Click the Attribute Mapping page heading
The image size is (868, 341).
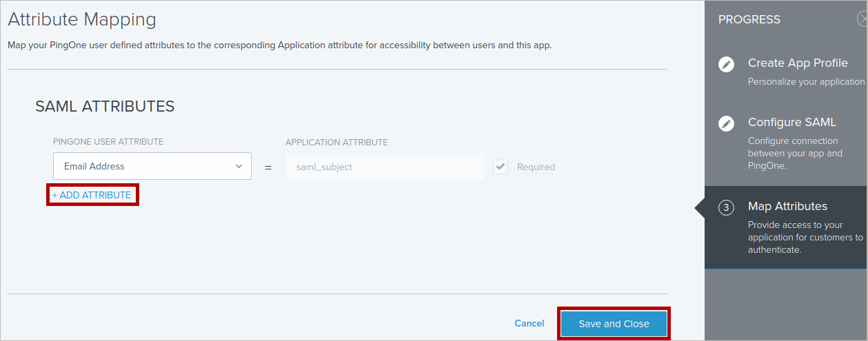(x=82, y=19)
